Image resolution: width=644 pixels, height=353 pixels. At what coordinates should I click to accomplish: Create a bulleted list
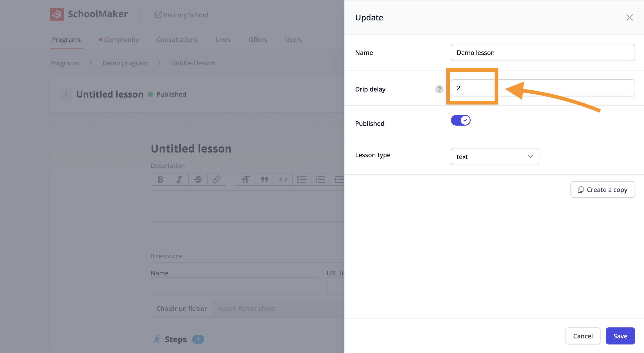pyautogui.click(x=302, y=179)
